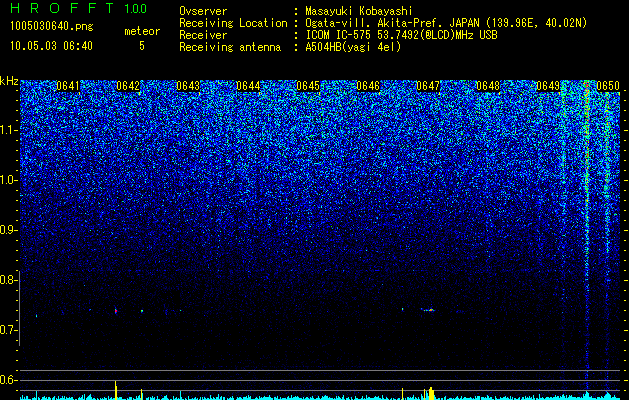
Task: Click the 0643 time marker
Action: pyautogui.click(x=188, y=86)
